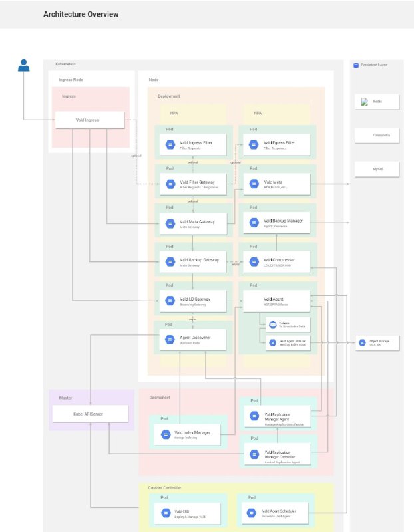The height and width of the screenshot is (532, 414).
Task: Click the HPA label above Vald Egress Filter
Action: coord(258,113)
